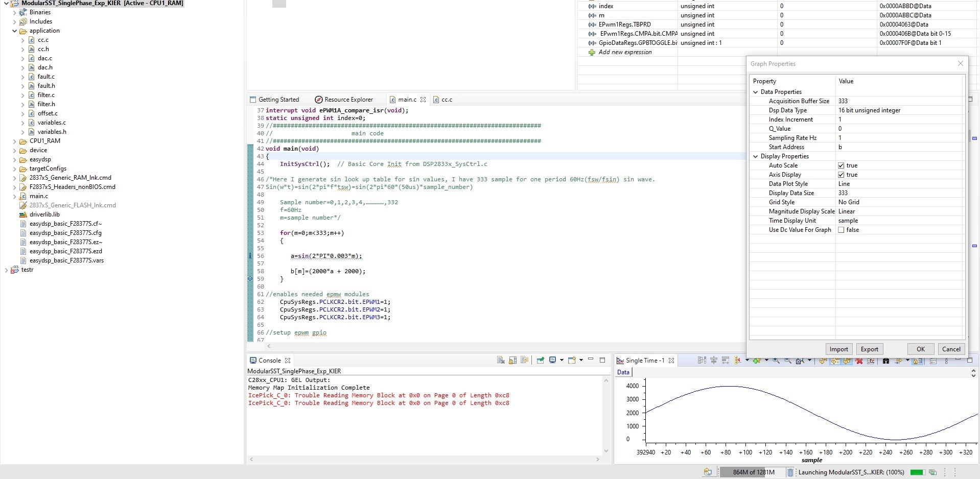Viewport: 980px width, 479px height.
Task: Expand the testr project
Action: (6, 270)
